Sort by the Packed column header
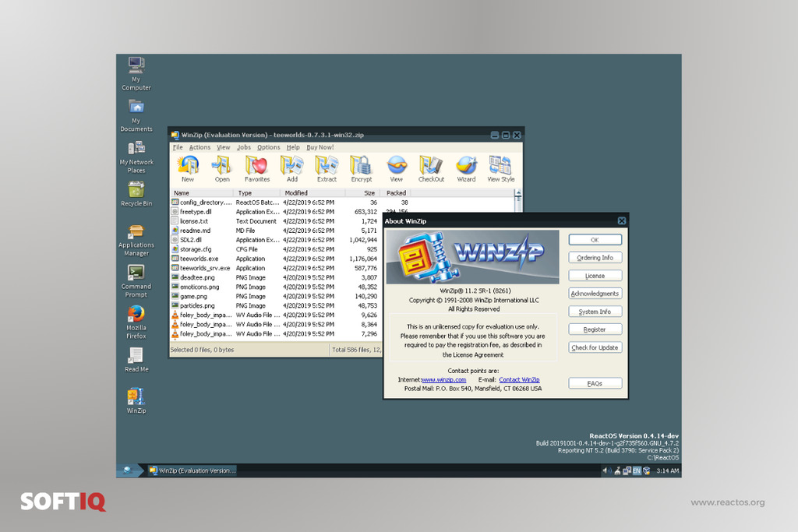 (x=395, y=193)
